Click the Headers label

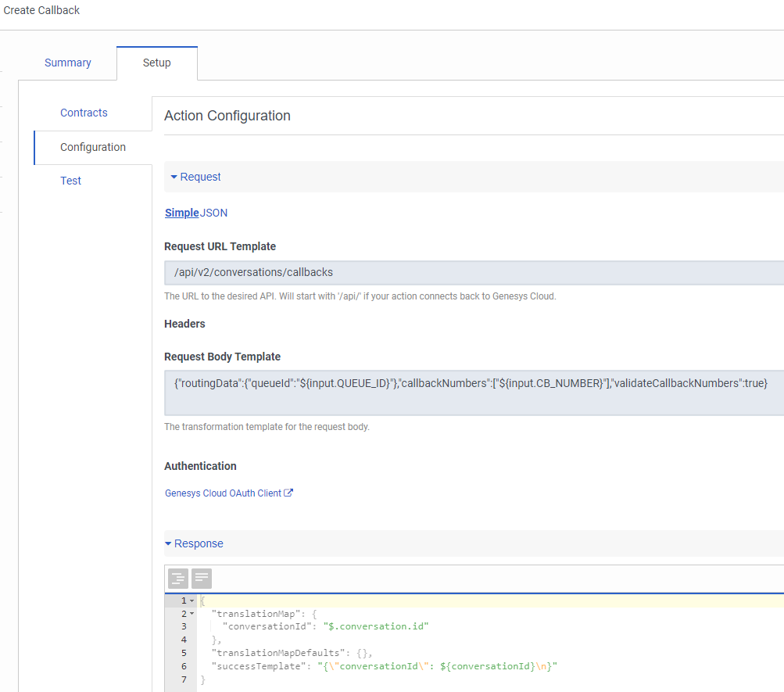click(x=184, y=324)
